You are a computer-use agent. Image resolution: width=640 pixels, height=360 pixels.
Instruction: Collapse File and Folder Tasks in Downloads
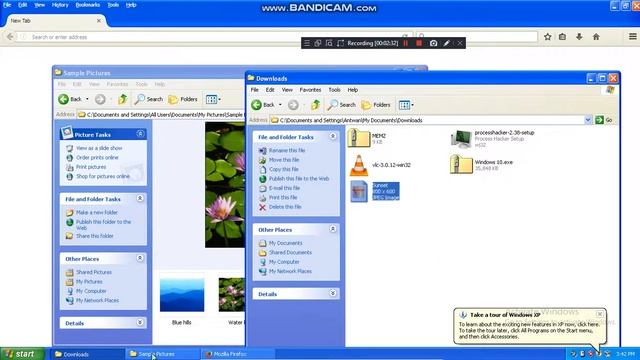point(333,136)
